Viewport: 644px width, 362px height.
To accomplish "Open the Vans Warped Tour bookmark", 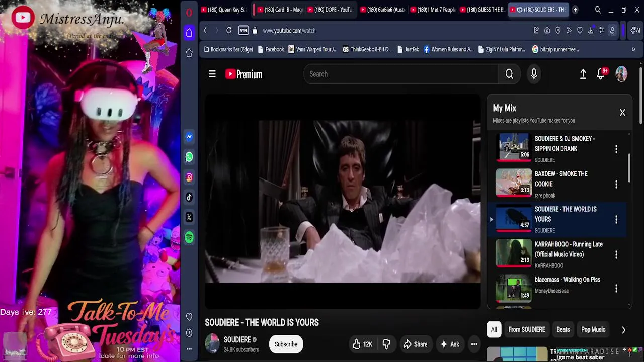I will (312, 49).
